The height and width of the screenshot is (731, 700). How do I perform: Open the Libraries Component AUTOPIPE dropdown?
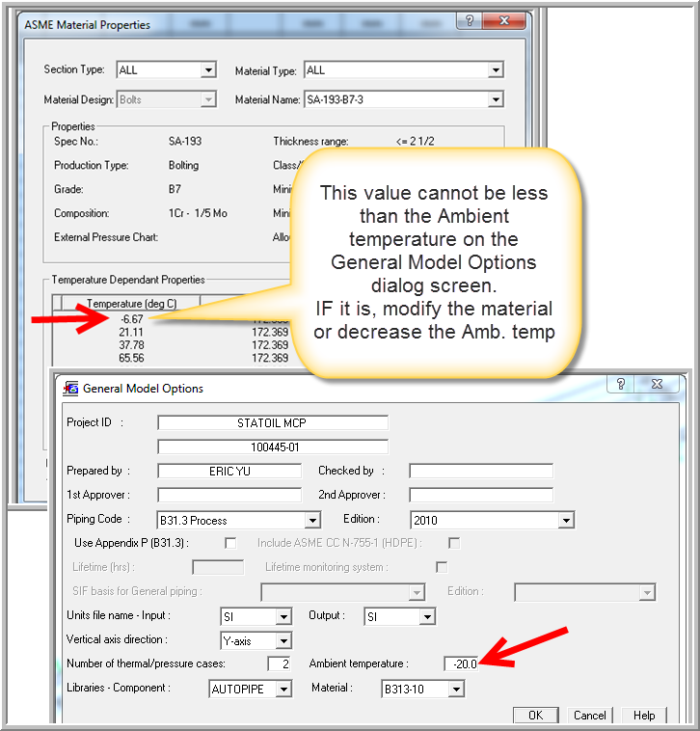pyautogui.click(x=283, y=689)
